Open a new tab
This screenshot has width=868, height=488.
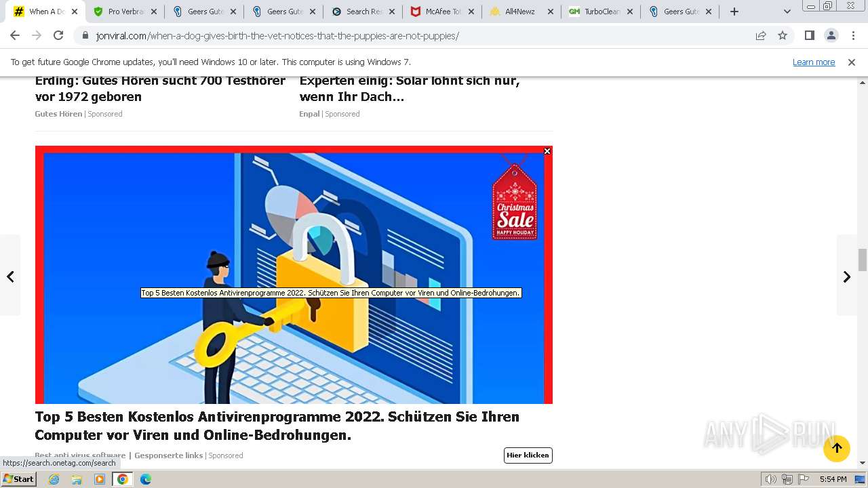pyautogui.click(x=734, y=12)
